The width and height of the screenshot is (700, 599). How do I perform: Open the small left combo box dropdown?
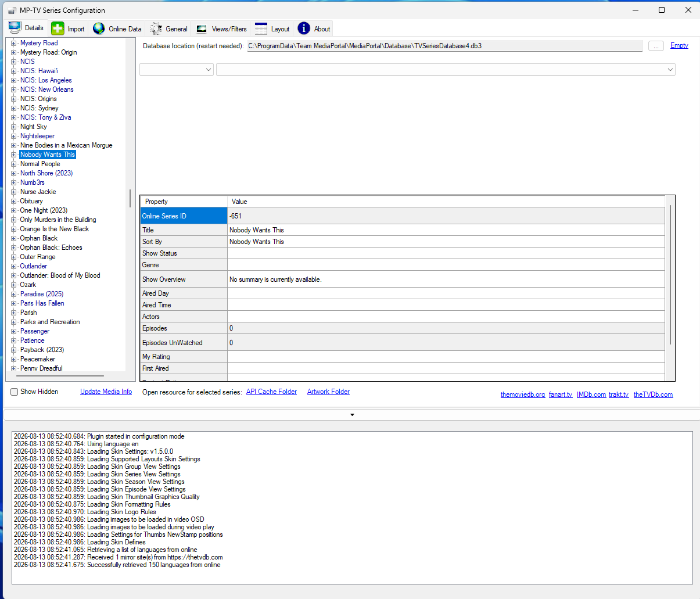coord(209,70)
